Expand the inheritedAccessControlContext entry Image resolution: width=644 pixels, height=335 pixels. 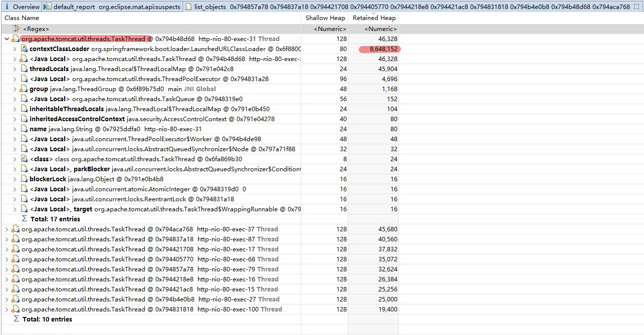tap(15, 119)
